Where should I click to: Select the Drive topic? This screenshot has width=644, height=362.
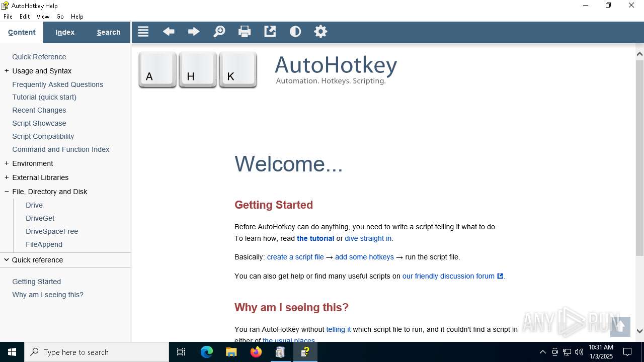click(x=34, y=205)
